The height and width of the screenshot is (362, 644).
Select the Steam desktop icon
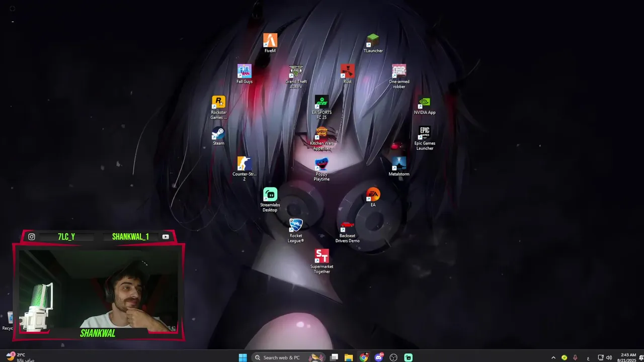click(x=218, y=136)
